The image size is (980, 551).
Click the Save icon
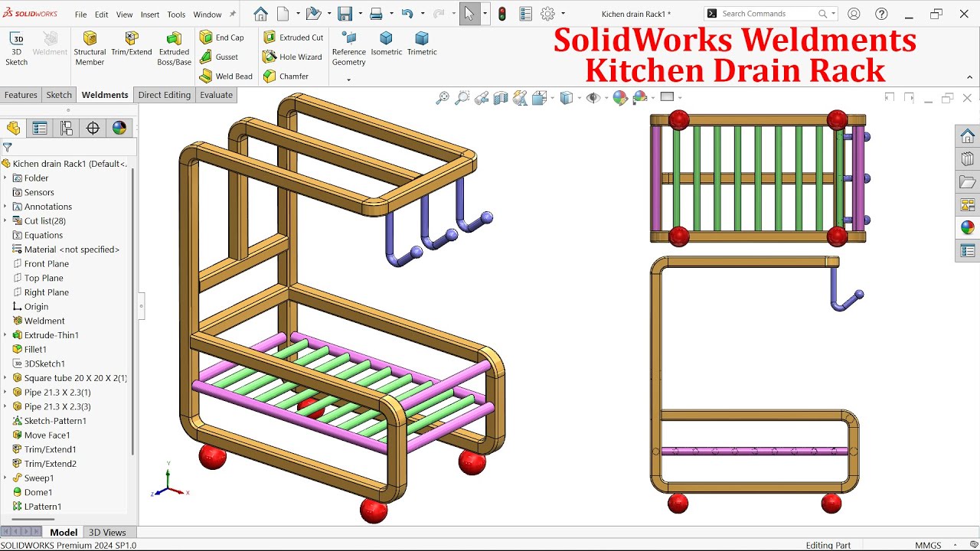click(345, 14)
